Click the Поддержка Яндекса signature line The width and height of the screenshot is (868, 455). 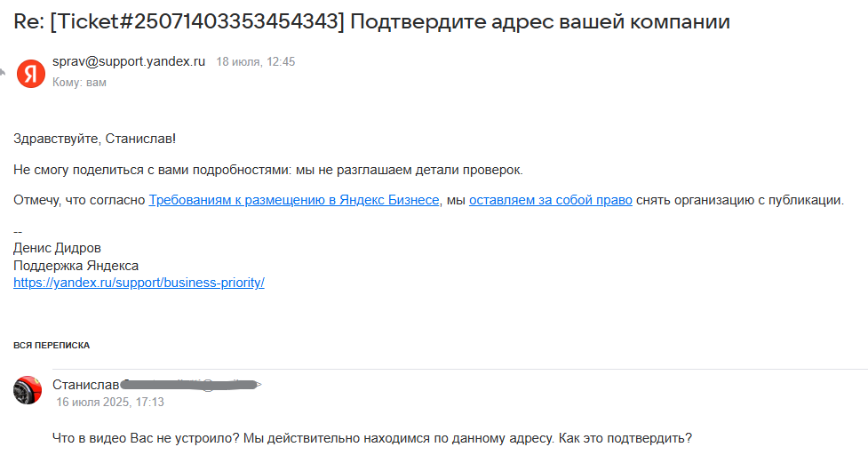76,266
